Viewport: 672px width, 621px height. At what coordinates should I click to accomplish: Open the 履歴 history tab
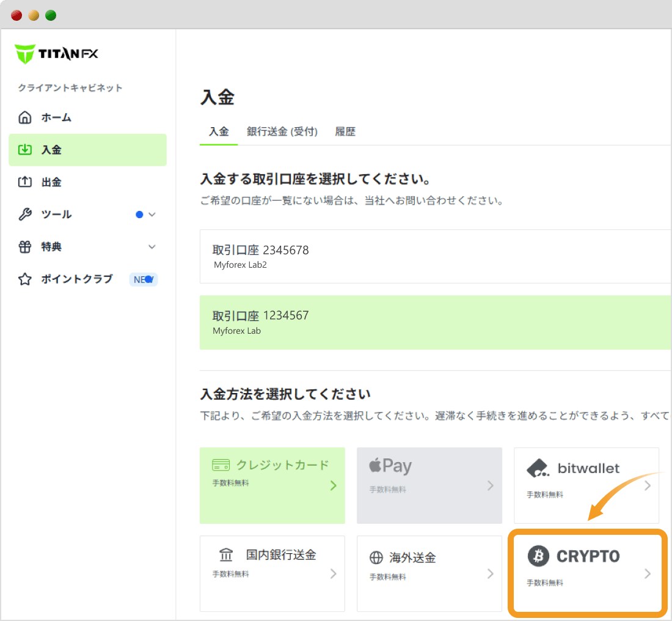click(345, 131)
